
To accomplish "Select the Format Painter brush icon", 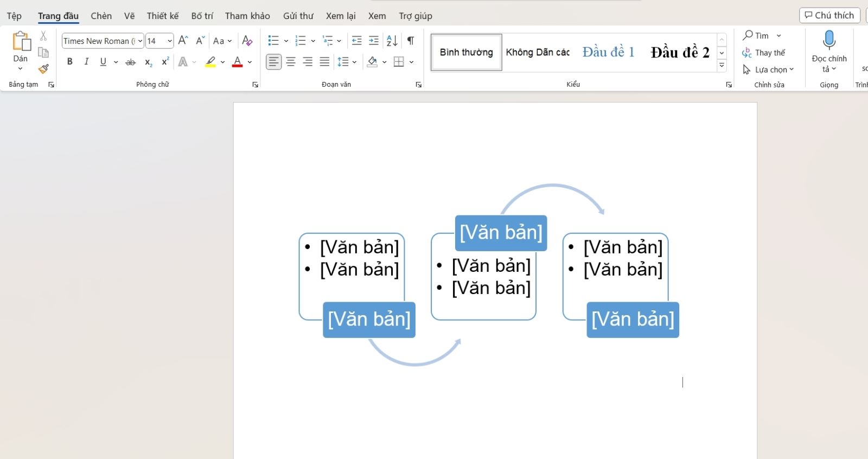I will click(43, 69).
